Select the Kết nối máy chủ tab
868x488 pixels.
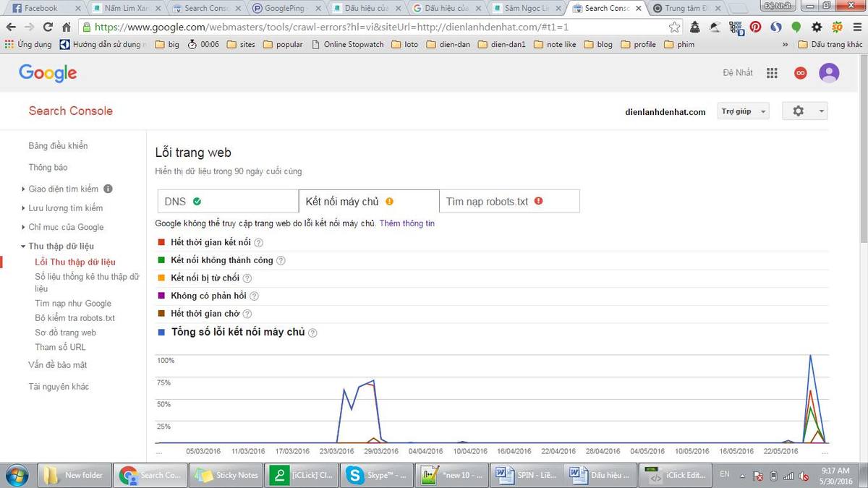point(369,202)
